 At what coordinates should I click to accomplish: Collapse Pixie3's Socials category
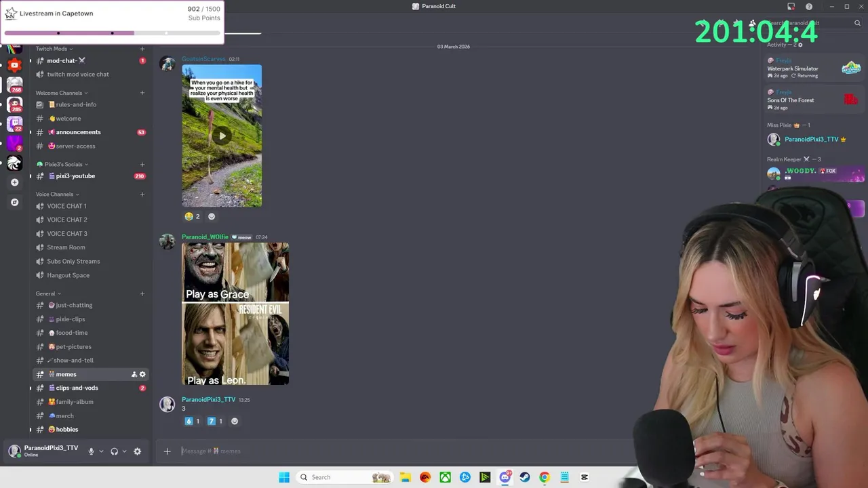[63, 164]
